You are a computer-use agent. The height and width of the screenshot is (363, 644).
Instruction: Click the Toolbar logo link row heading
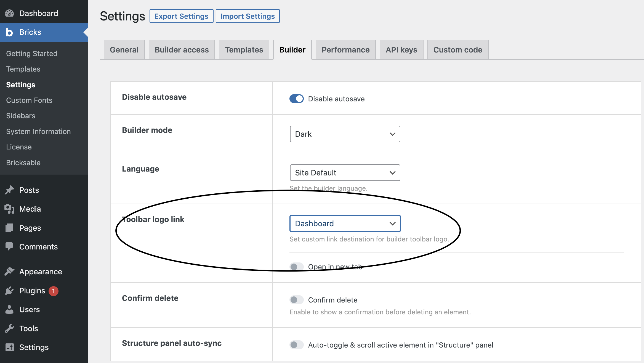click(153, 219)
